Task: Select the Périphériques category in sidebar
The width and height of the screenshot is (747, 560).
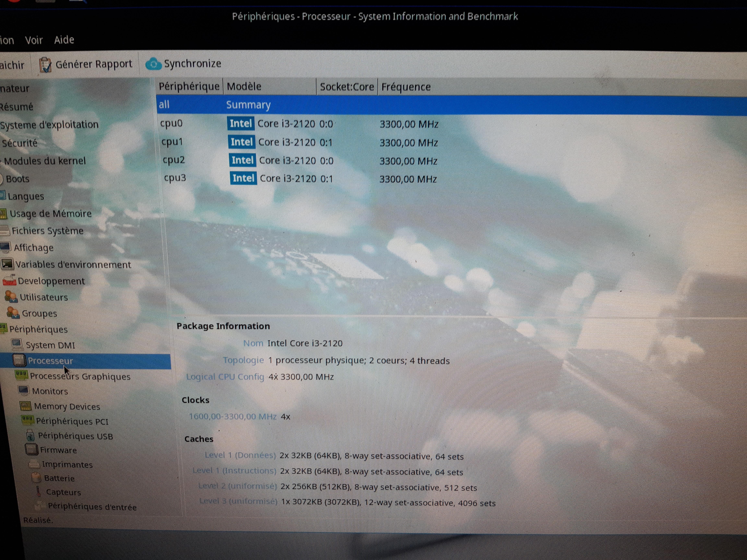Action: (x=38, y=329)
